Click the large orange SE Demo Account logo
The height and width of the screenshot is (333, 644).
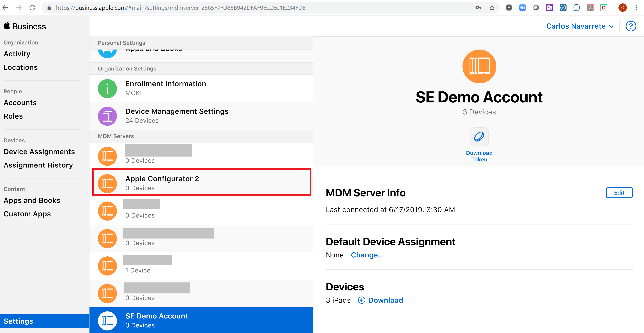(x=479, y=66)
